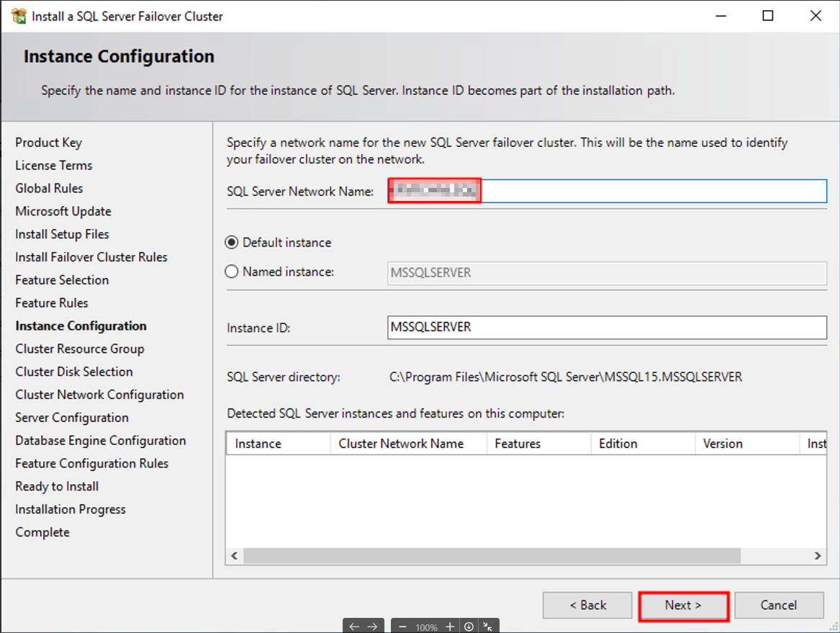
Task: Select Server Configuration step in sidebar
Action: pos(72,418)
